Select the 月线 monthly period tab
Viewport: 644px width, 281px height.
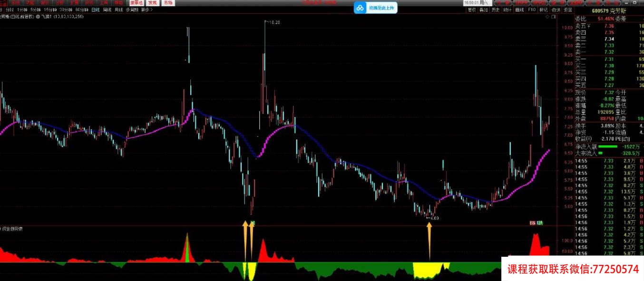pyautogui.click(x=119, y=10)
